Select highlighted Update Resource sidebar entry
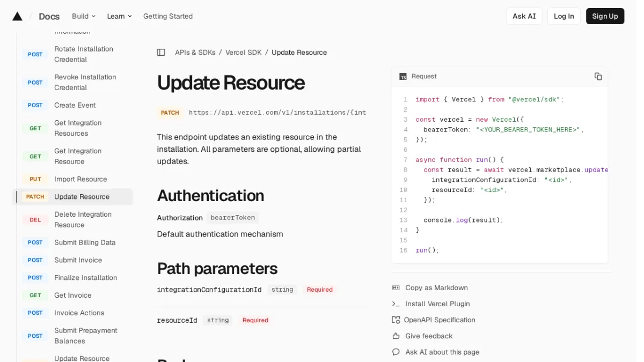Image resolution: width=644 pixels, height=362 pixels. click(72, 197)
